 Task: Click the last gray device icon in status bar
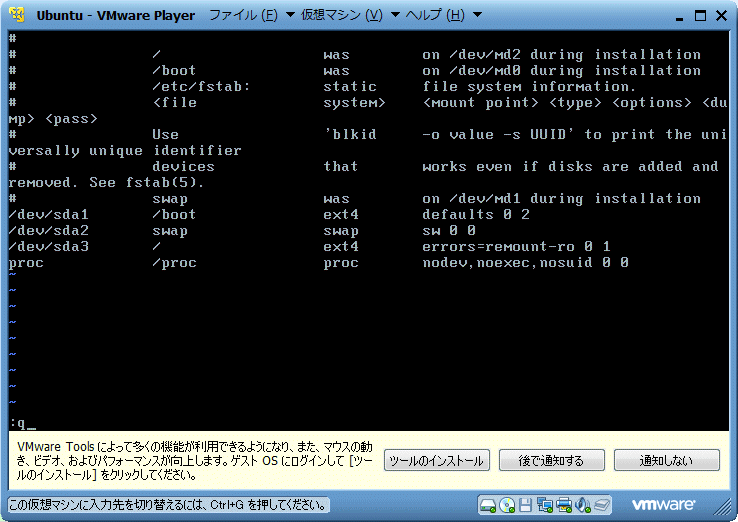click(601, 504)
